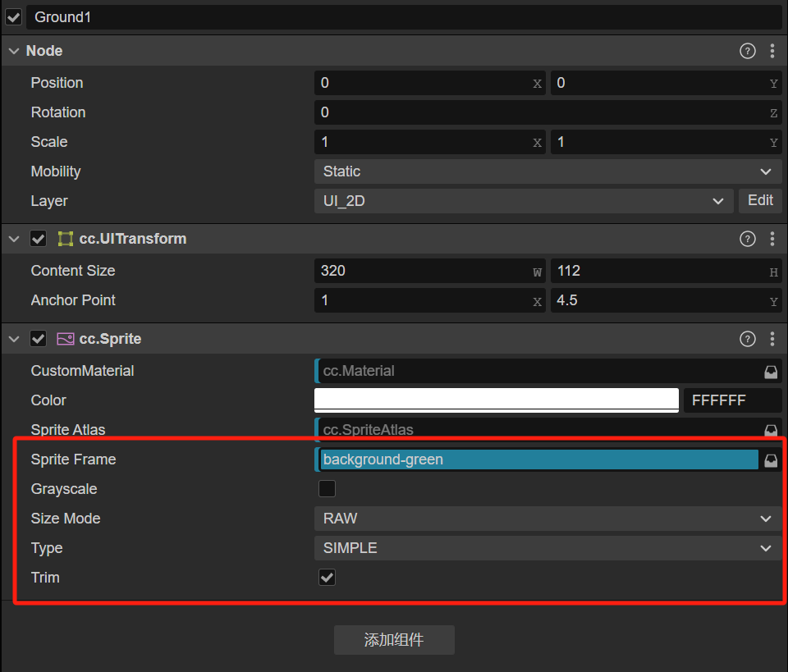Screen dimensions: 788x672
Task: Click the Anchor Point property label
Action: tap(73, 300)
